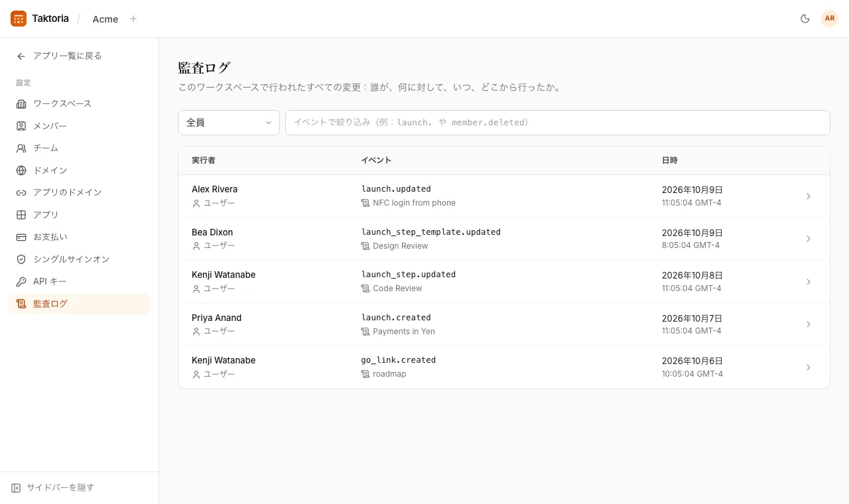Open the go_link.created roadmap log entry

pos(504,367)
